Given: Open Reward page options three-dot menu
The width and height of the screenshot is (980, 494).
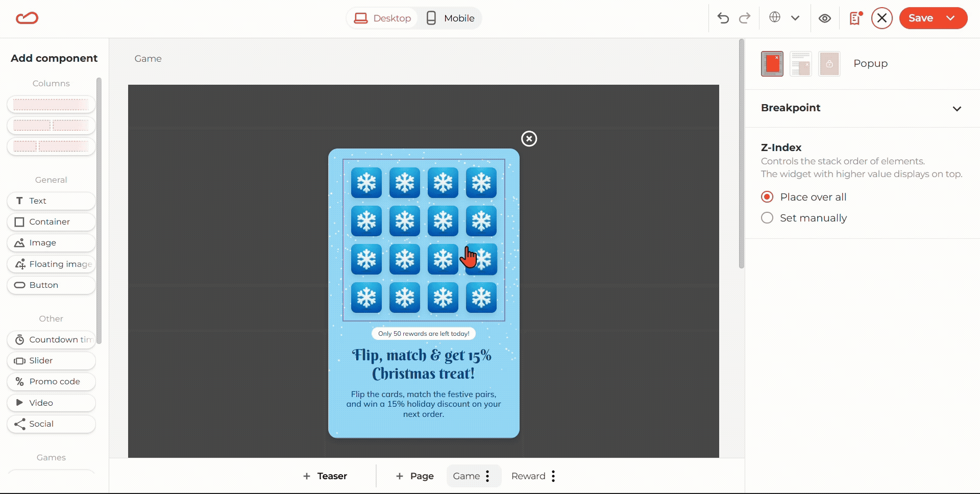Looking at the screenshot, I should click(x=553, y=476).
